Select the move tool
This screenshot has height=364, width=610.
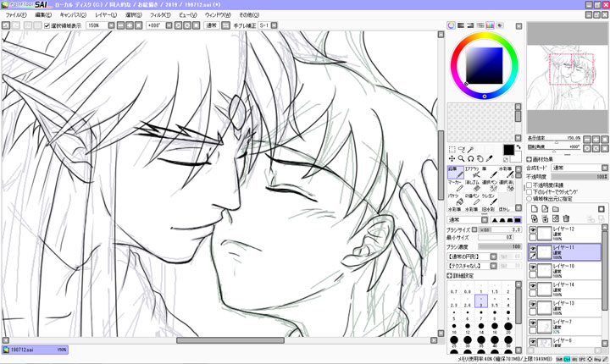[x=452, y=158]
